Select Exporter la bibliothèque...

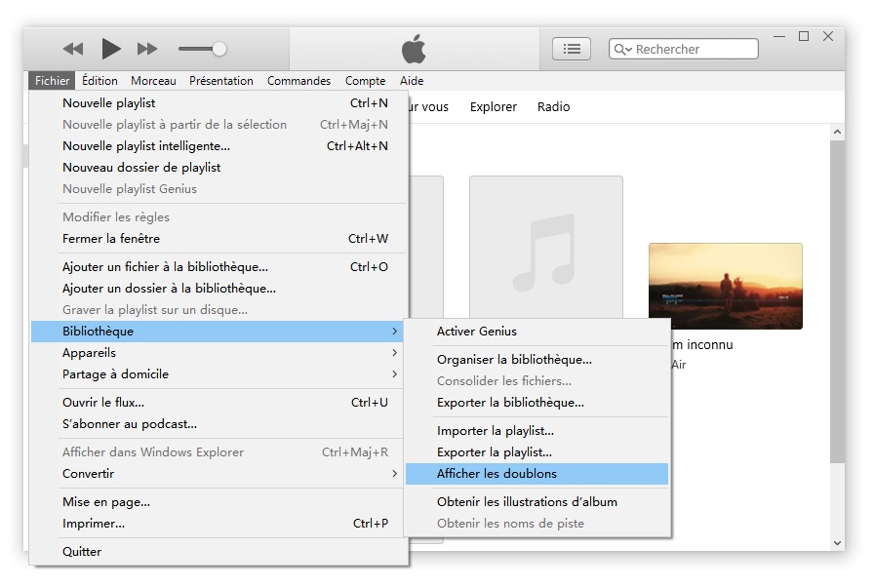click(536, 403)
